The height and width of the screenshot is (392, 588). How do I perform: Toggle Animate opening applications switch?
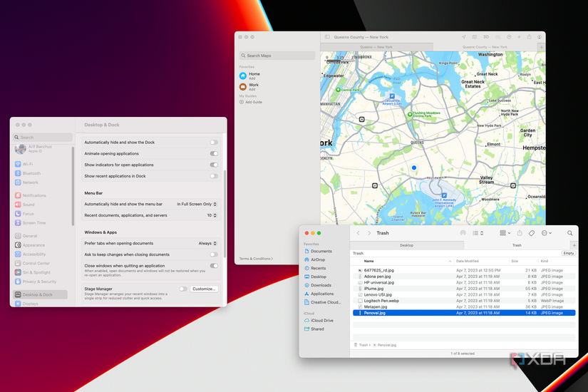click(214, 154)
